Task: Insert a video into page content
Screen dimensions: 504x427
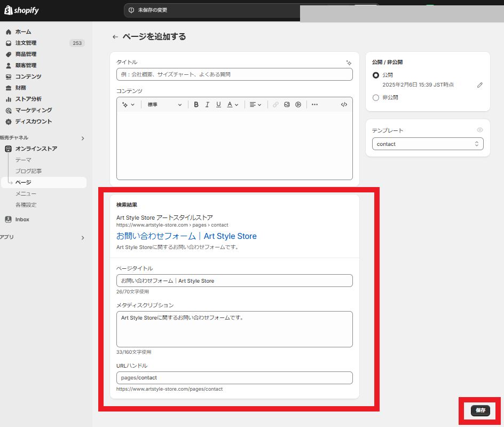Action: point(298,105)
